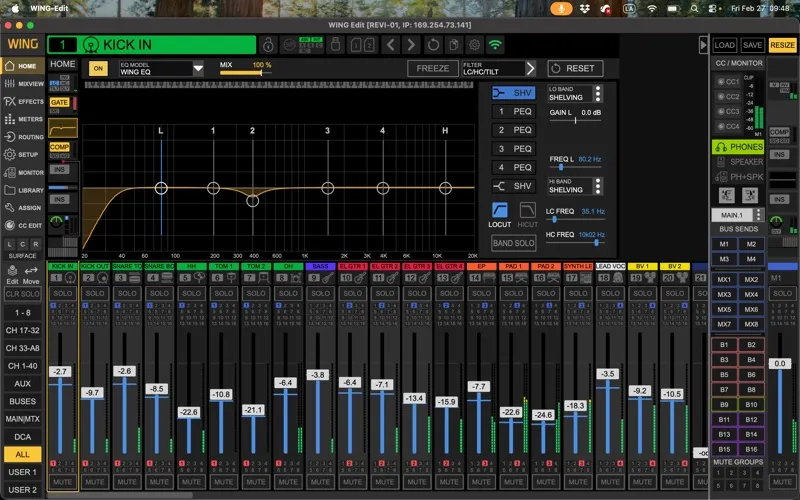800x500 pixels.
Task: Click the FREQ L slider handle
Action: pos(561,167)
